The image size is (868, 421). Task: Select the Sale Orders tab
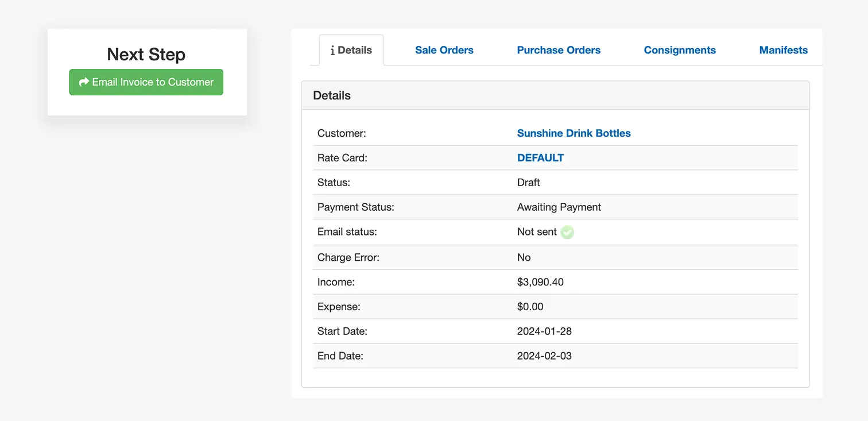click(444, 50)
